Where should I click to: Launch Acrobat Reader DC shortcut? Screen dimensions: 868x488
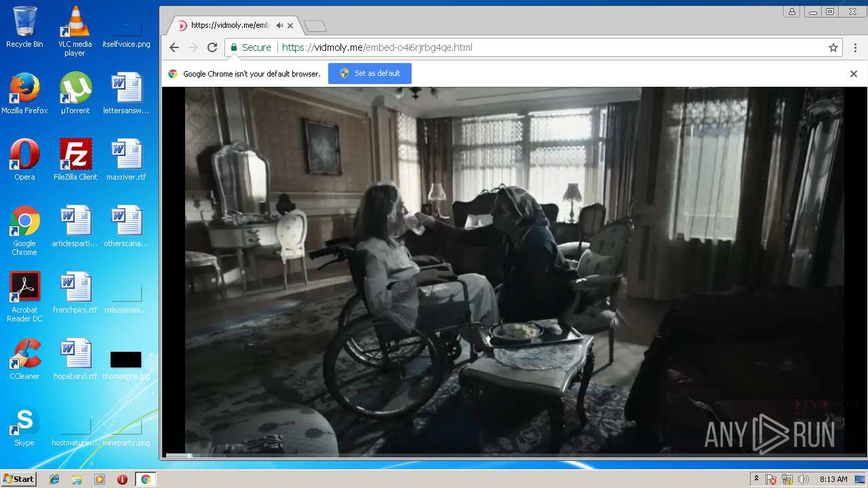click(24, 298)
